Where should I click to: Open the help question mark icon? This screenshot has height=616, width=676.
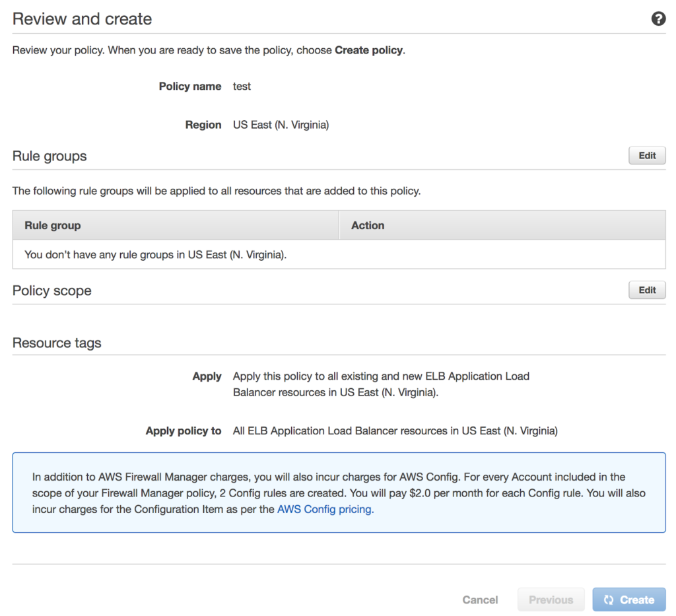658,18
